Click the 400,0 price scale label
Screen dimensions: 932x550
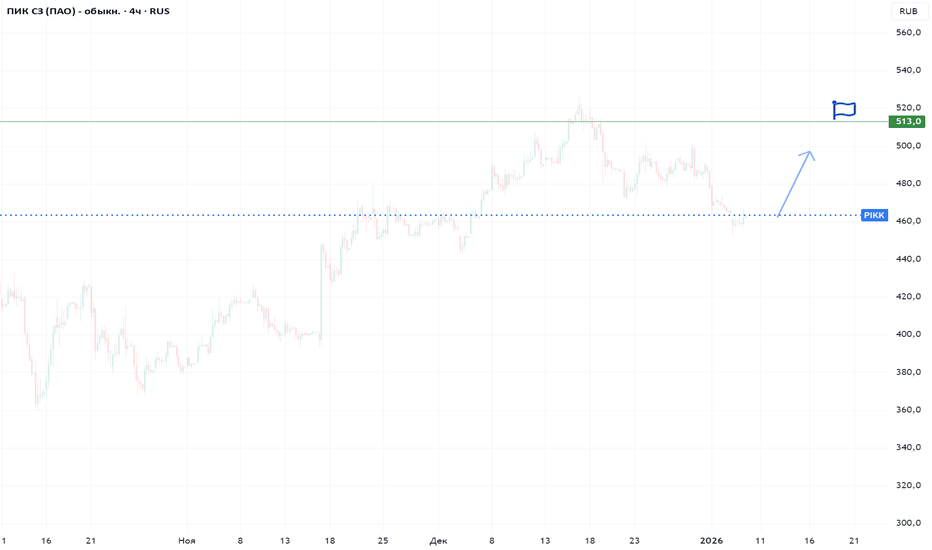click(907, 334)
